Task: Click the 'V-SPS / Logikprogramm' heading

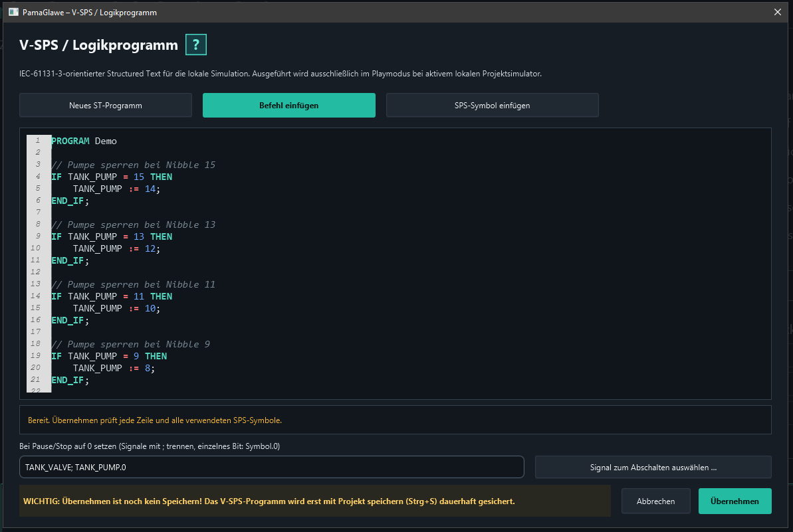Action: [x=98, y=45]
